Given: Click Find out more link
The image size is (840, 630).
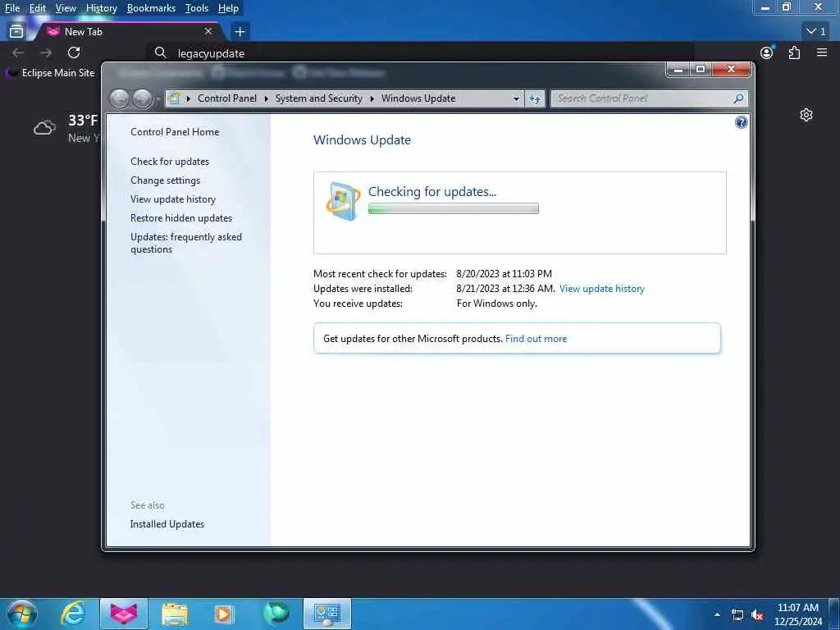Looking at the screenshot, I should click(536, 339).
